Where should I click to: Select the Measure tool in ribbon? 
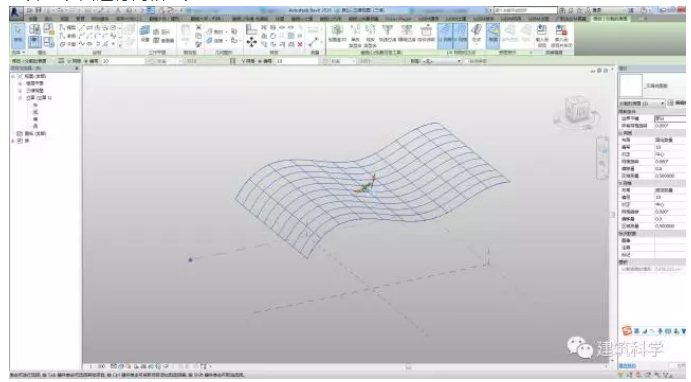click(313, 42)
